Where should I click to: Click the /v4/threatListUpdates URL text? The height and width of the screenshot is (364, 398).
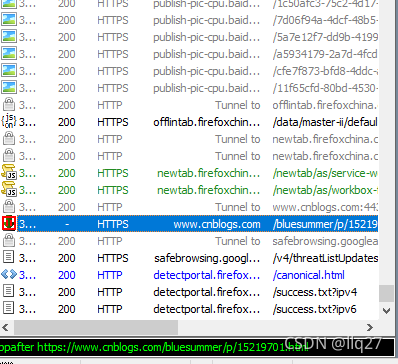click(325, 258)
